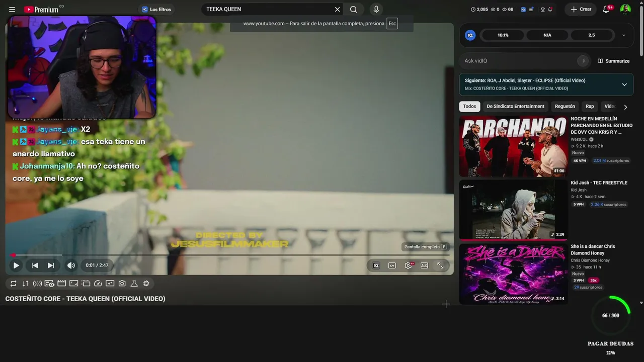Play the video
This screenshot has width=644, height=362.
coord(16,265)
